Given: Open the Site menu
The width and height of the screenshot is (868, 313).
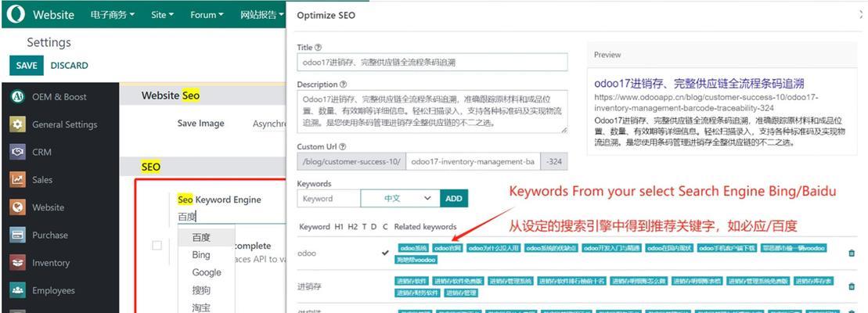Looking at the screenshot, I should [162, 15].
